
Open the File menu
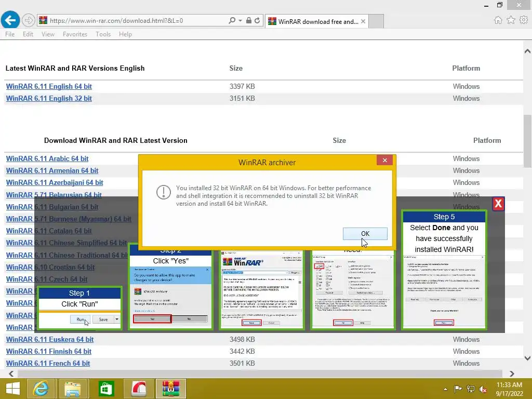(x=10, y=34)
